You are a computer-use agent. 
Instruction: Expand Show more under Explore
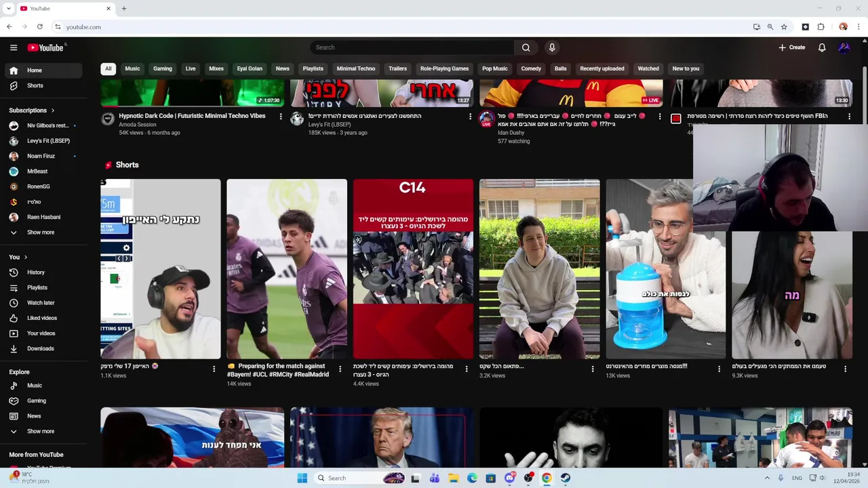43,431
